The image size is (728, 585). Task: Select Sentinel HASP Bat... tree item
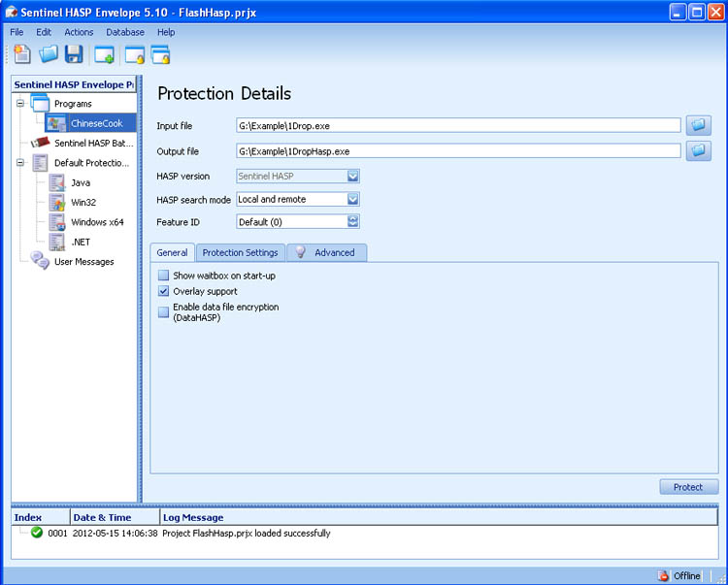[94, 143]
